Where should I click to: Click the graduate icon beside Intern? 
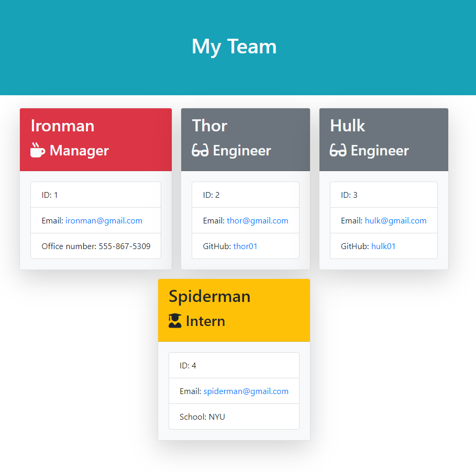coord(175,321)
